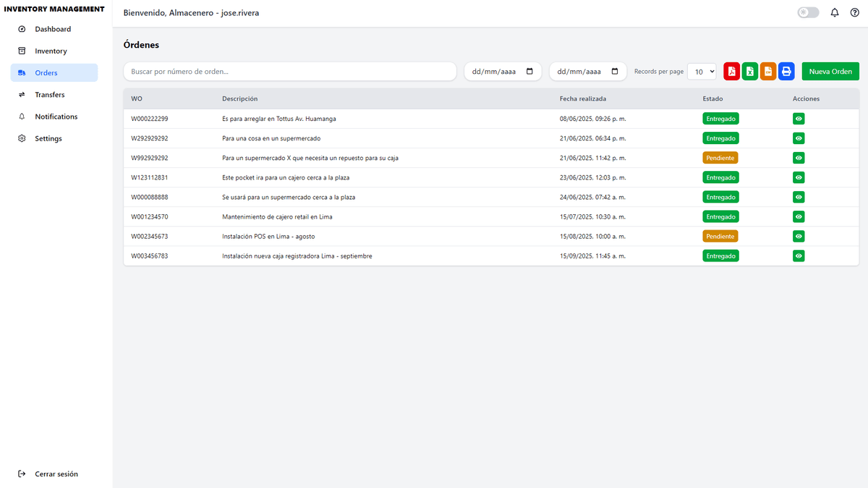
Task: Click date '08/06/2025, 09:26 p. m.'
Action: 593,119
